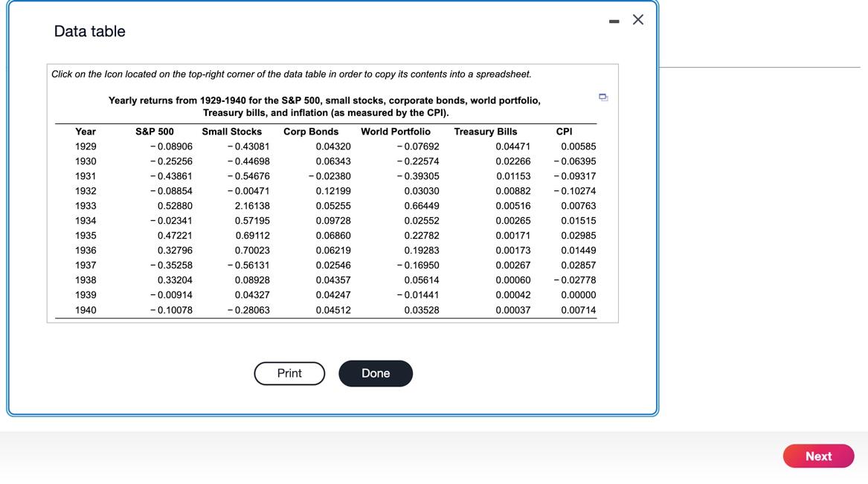This screenshot has height=484, width=868.
Task: Close the Data table window
Action: (637, 20)
